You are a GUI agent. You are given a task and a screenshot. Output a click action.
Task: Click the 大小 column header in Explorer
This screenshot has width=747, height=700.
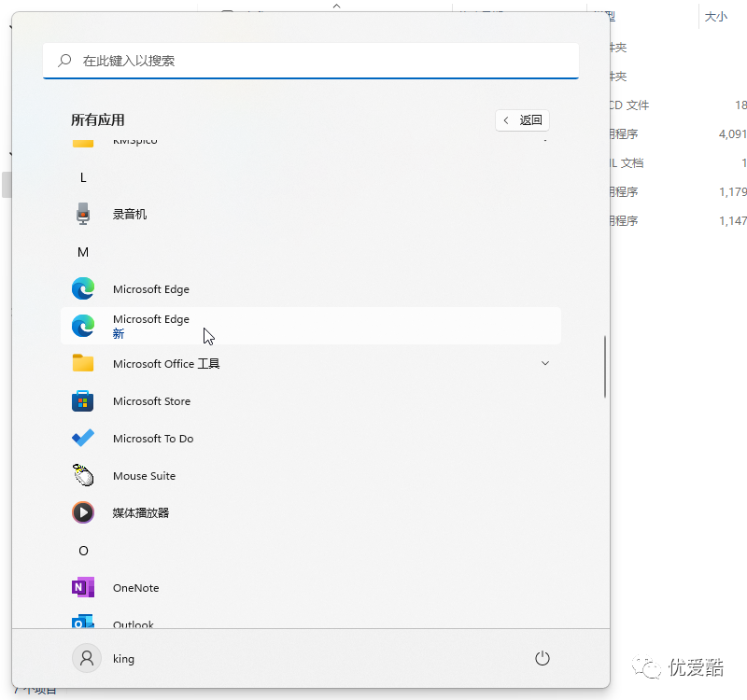(715, 17)
